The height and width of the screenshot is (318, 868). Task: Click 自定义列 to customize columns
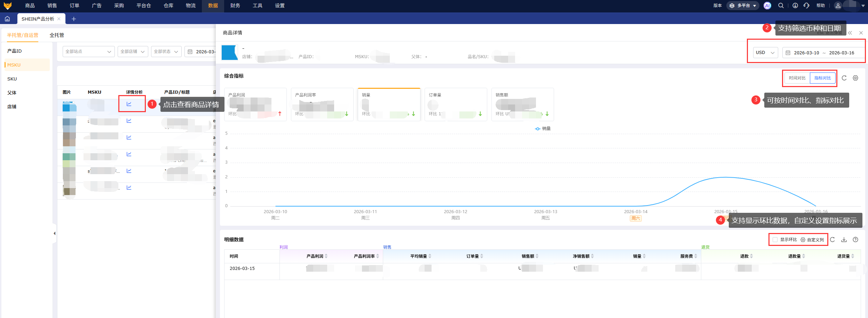812,240
